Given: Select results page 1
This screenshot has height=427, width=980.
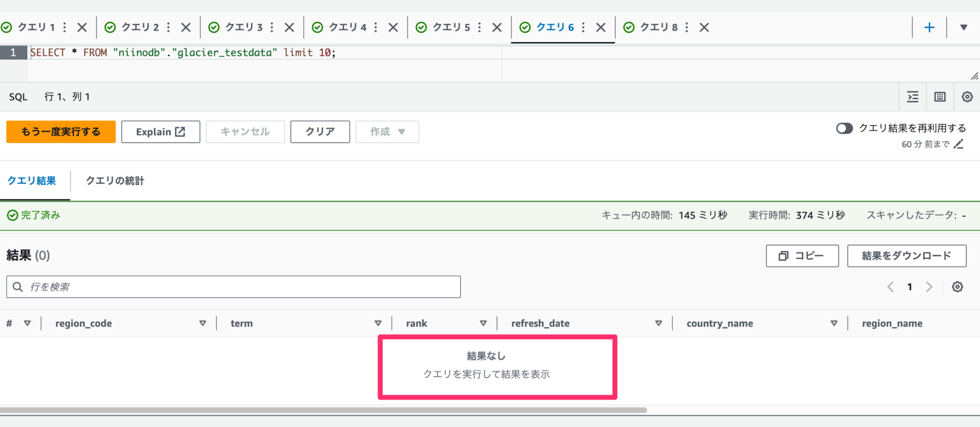Looking at the screenshot, I should [910, 287].
